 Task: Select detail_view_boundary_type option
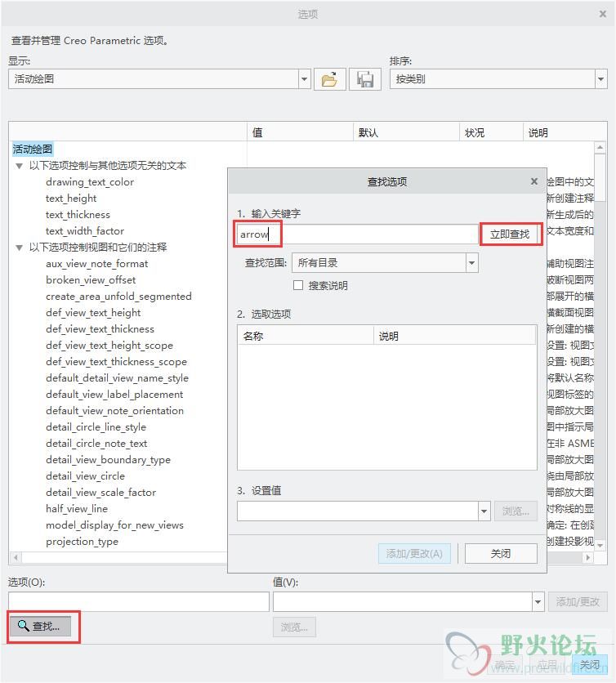pos(108,460)
